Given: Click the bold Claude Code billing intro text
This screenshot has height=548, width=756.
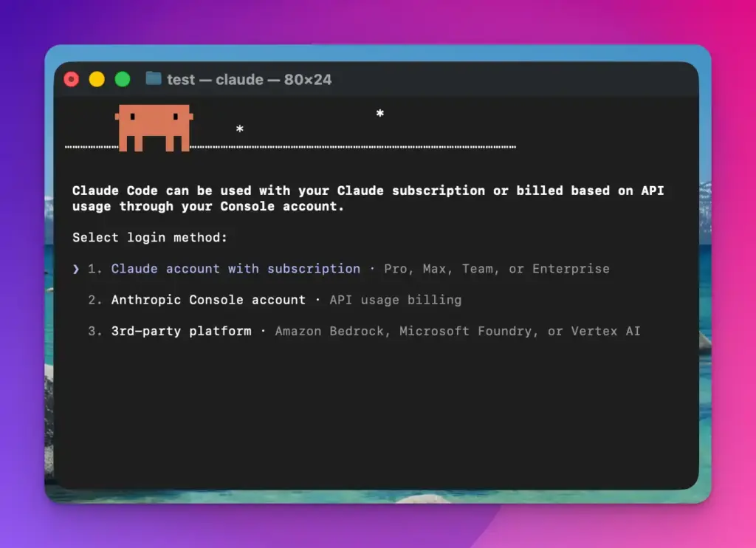Looking at the screenshot, I should pos(368,199).
